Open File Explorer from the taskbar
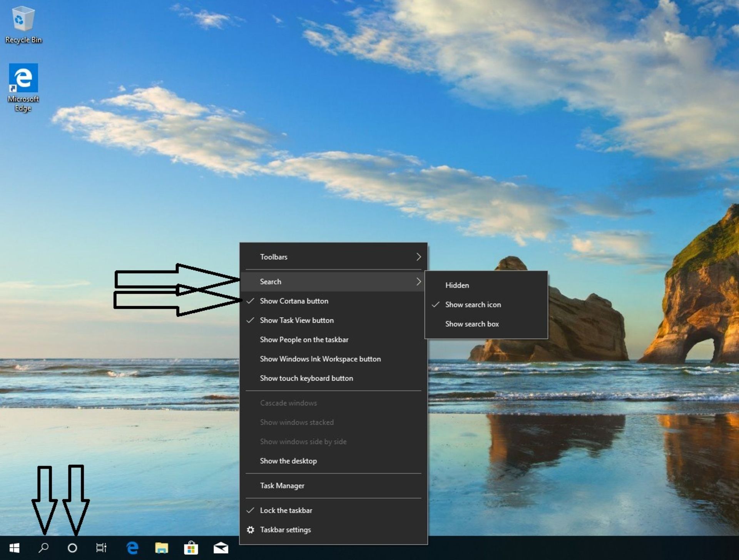 coord(161,548)
